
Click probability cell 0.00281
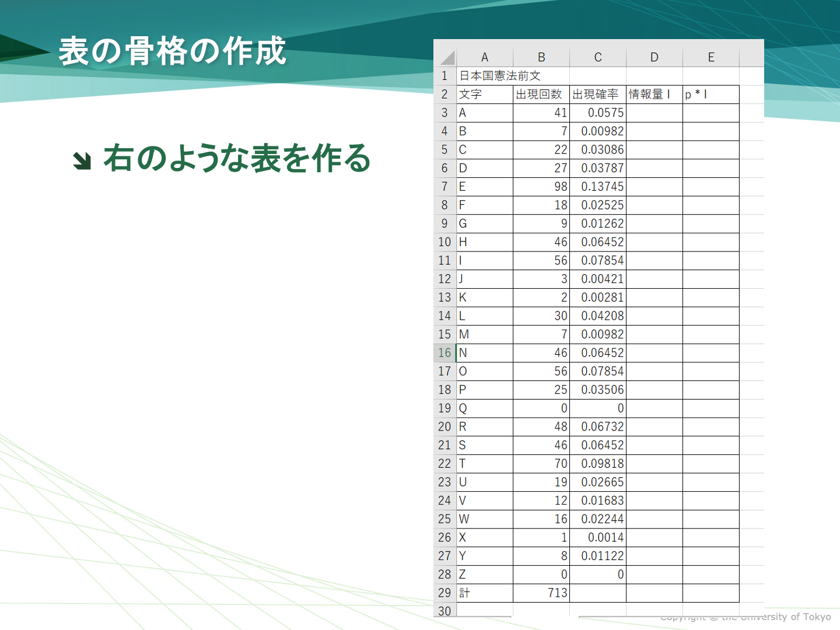tap(598, 297)
